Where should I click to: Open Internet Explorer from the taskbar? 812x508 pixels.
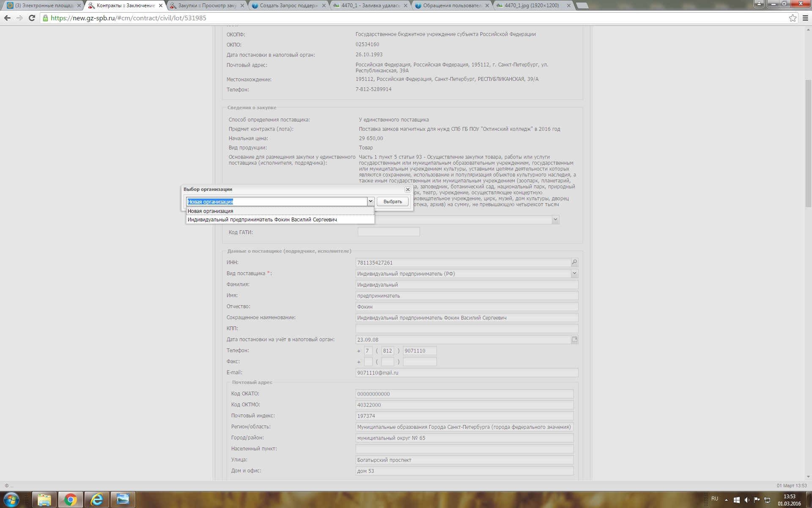click(97, 500)
